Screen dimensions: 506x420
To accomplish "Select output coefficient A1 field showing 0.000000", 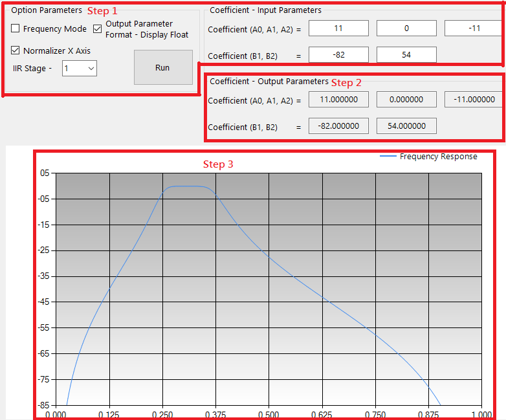I will pyautogui.click(x=406, y=100).
